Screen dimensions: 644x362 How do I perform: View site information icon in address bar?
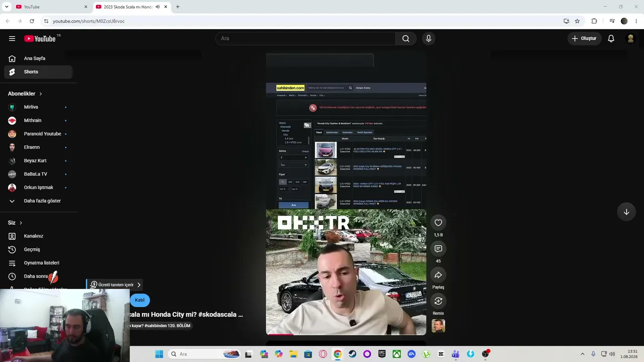coord(46,21)
